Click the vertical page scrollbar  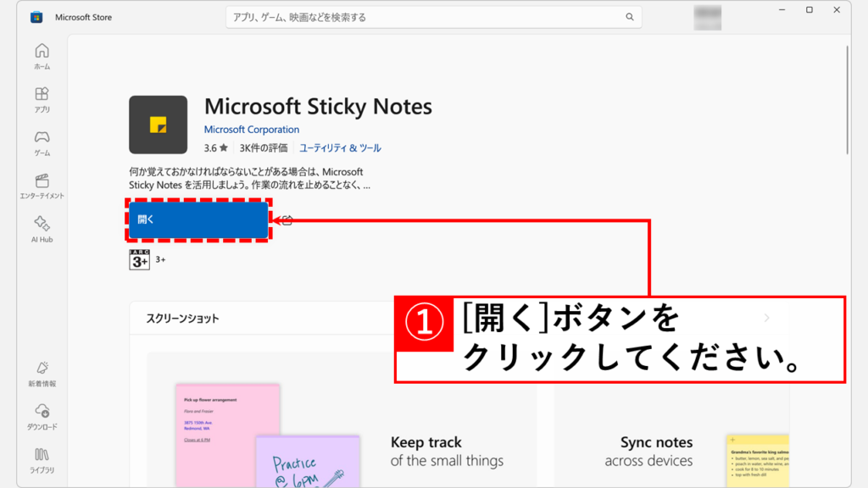(847, 100)
